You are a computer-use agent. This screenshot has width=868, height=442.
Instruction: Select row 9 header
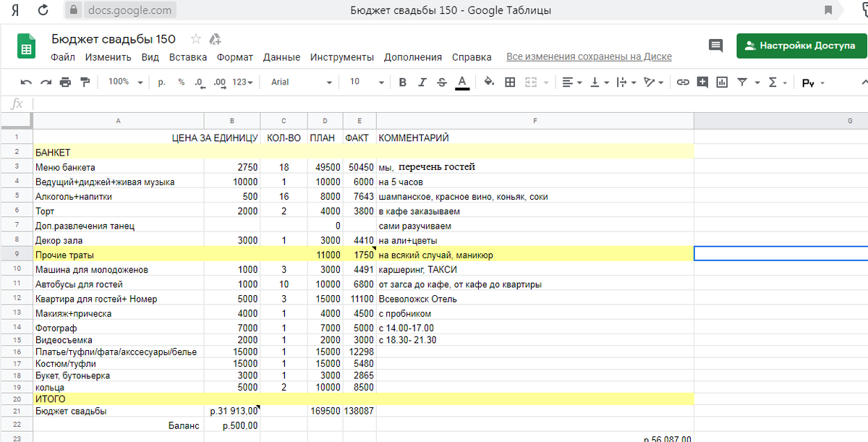coord(16,255)
